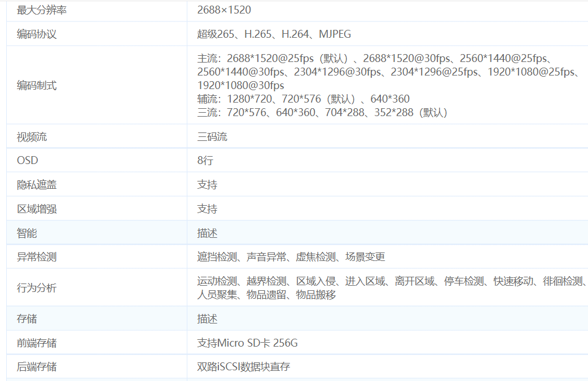The image size is (588, 381).
Task: Click the 辅流 sub stream resolution line
Action: click(x=303, y=99)
